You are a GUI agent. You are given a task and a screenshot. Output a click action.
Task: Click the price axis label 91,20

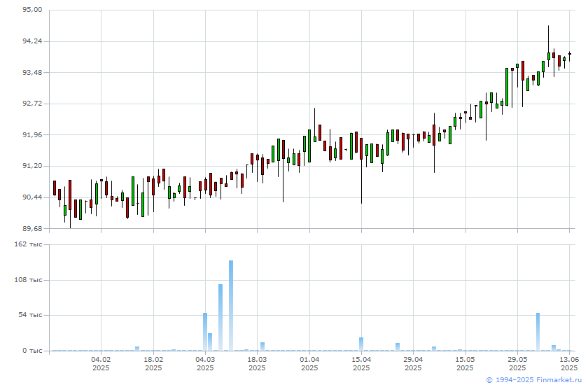tap(33, 166)
